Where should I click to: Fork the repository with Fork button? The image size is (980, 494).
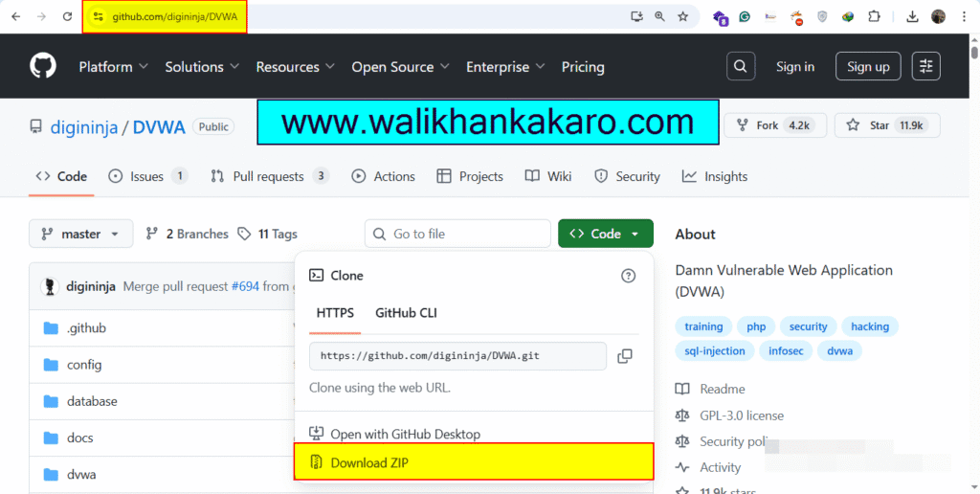tap(775, 125)
